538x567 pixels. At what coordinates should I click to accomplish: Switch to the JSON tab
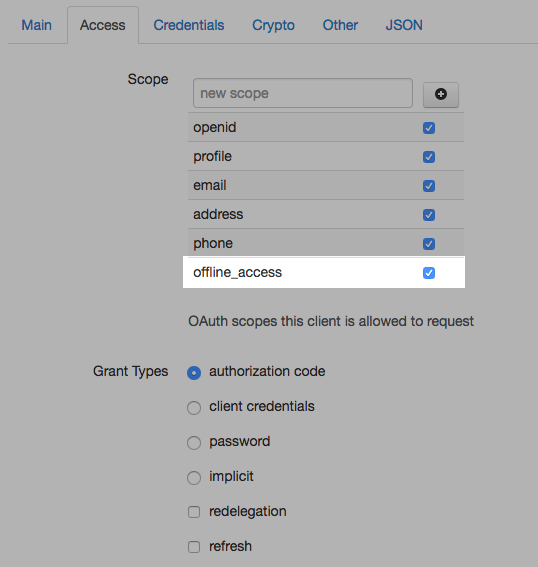(x=404, y=25)
